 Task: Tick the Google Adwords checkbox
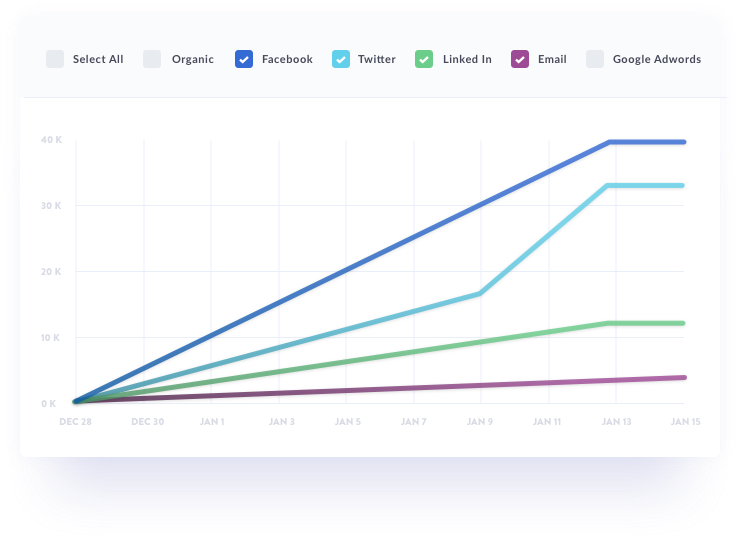point(595,59)
